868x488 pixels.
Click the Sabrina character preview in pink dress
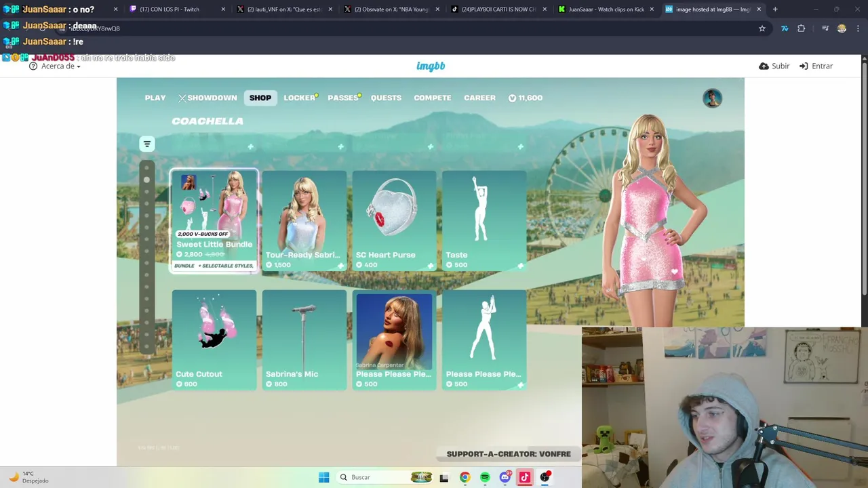pos(651,220)
